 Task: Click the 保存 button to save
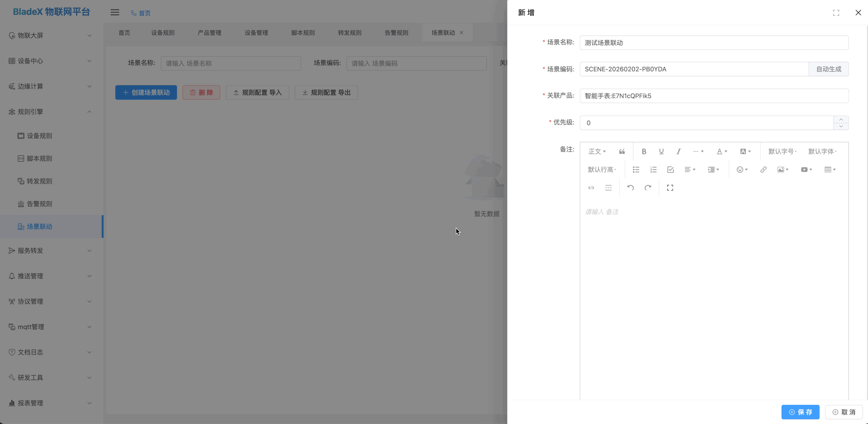[800, 412]
